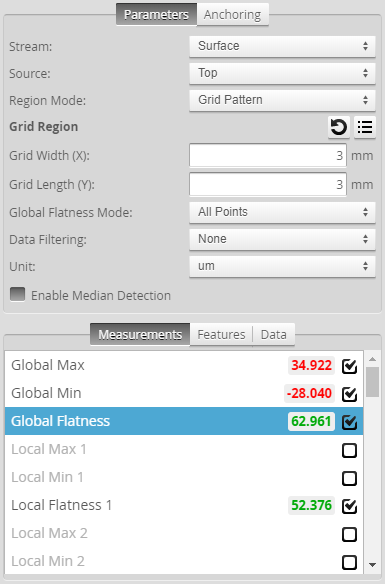Open the Stream dropdown showing Surface

[282, 46]
